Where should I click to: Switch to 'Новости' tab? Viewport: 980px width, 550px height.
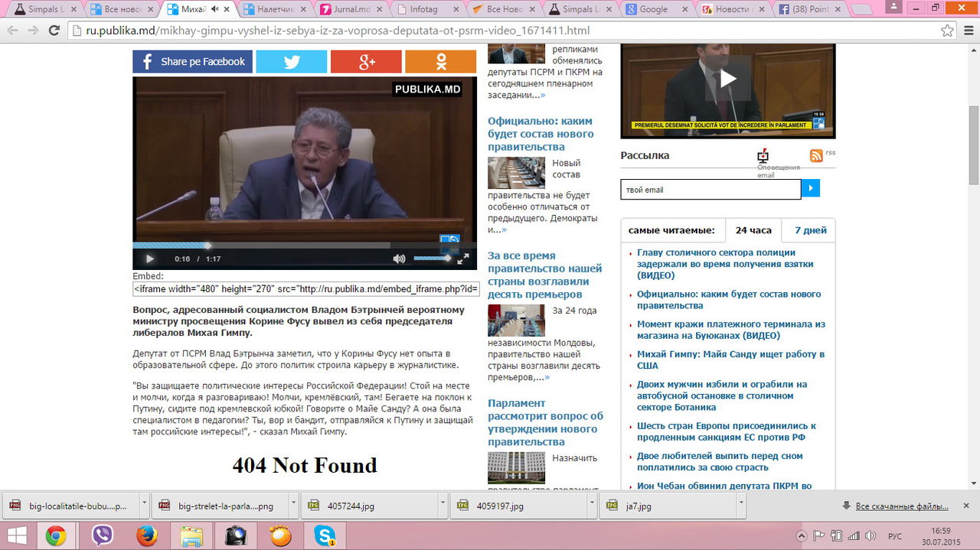coord(735,9)
